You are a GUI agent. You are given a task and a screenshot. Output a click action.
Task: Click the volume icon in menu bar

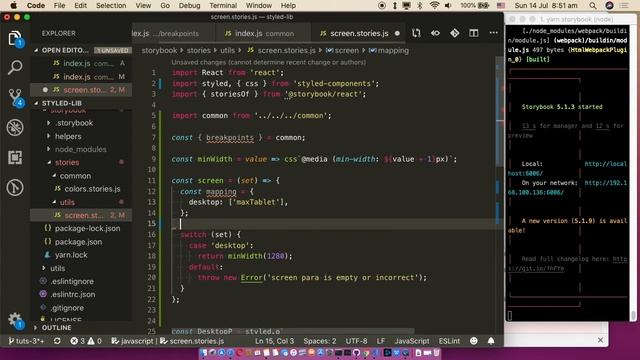point(448,5)
